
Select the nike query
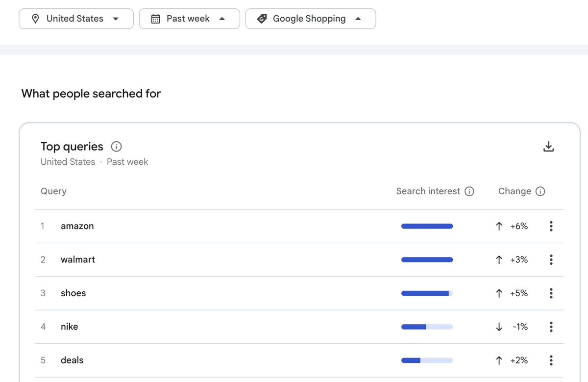pos(70,327)
